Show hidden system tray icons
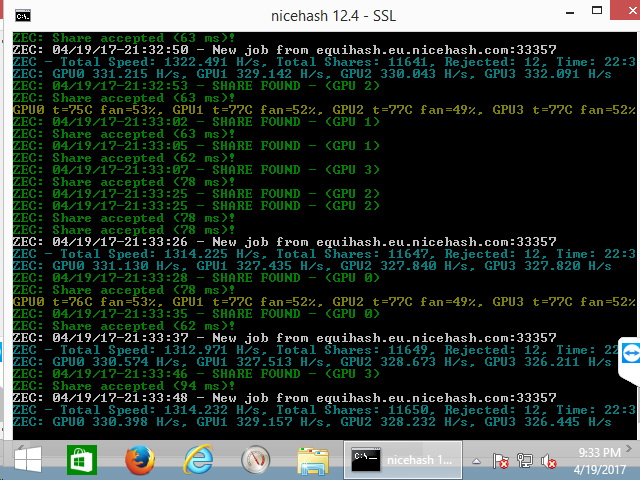The height and width of the screenshot is (480, 640). [476, 462]
